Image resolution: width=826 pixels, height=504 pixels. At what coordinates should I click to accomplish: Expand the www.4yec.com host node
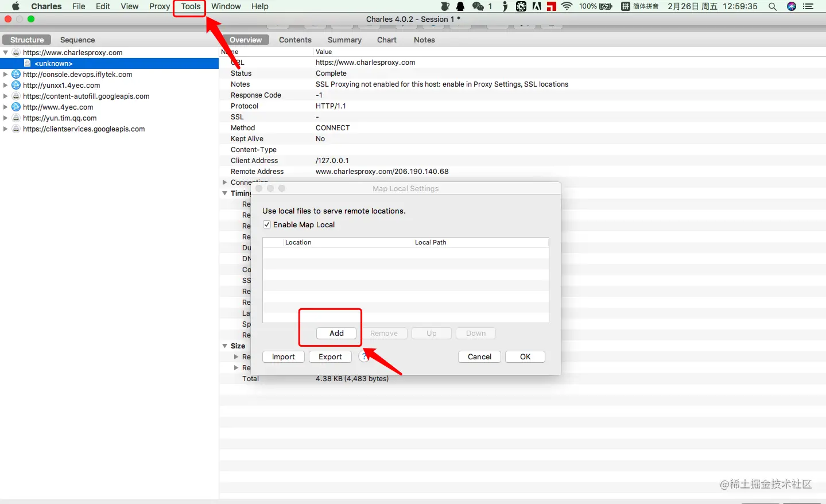pos(6,107)
